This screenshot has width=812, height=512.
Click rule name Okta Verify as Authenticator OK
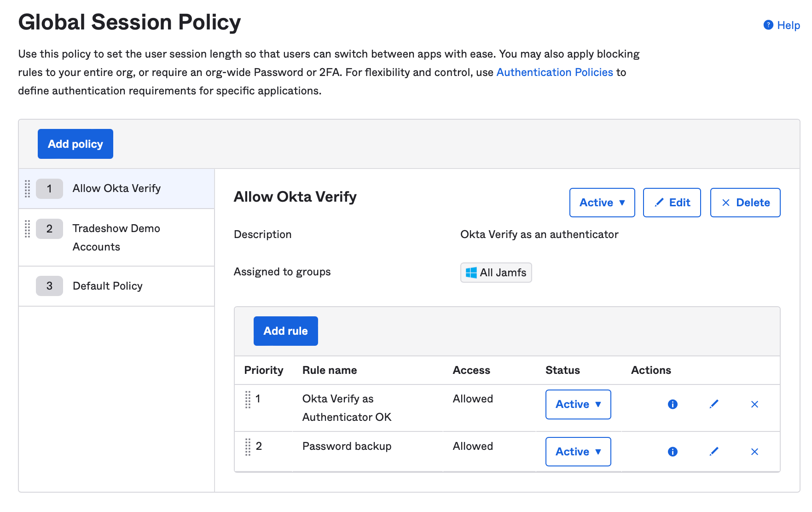[347, 408]
